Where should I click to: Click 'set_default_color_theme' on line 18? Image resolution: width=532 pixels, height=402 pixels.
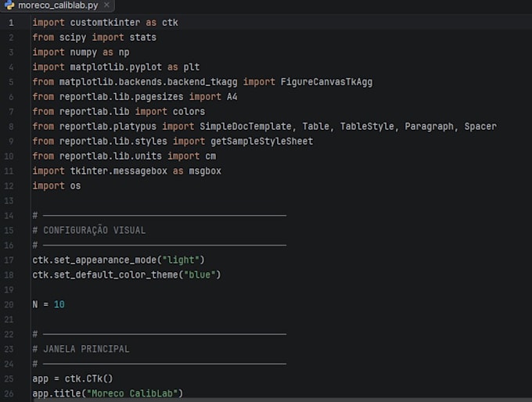pyautogui.click(x=116, y=275)
